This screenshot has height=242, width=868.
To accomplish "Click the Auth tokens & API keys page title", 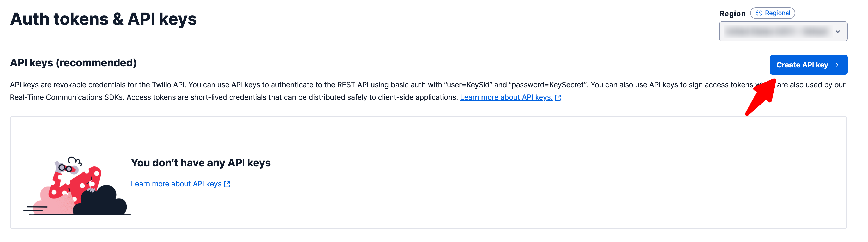I will pyautogui.click(x=103, y=19).
